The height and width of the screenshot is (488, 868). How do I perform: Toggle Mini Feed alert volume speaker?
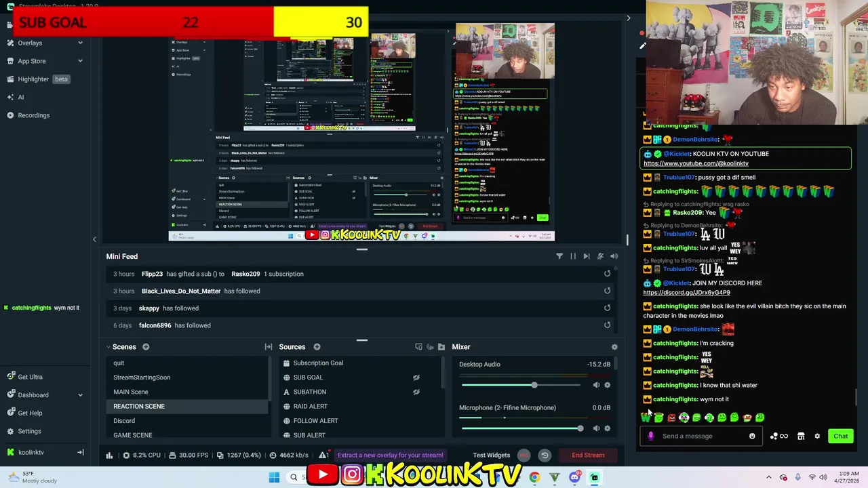(x=614, y=256)
